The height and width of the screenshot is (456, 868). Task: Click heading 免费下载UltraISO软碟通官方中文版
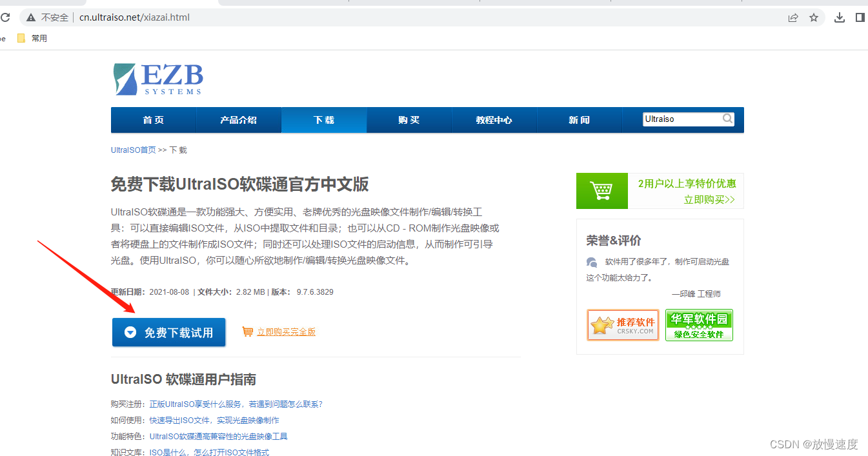pyautogui.click(x=240, y=184)
